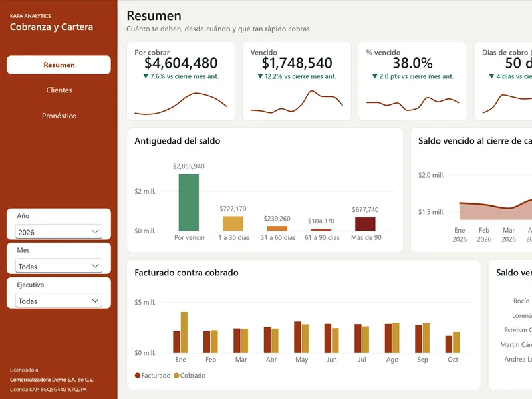Click the Martín row label
The height and width of the screenshot is (399, 532).
516,344
